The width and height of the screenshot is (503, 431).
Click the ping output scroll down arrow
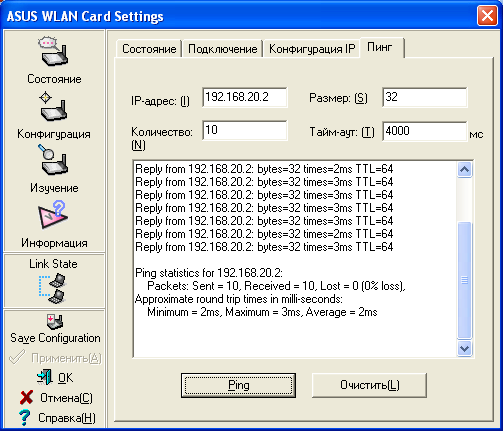(x=464, y=349)
